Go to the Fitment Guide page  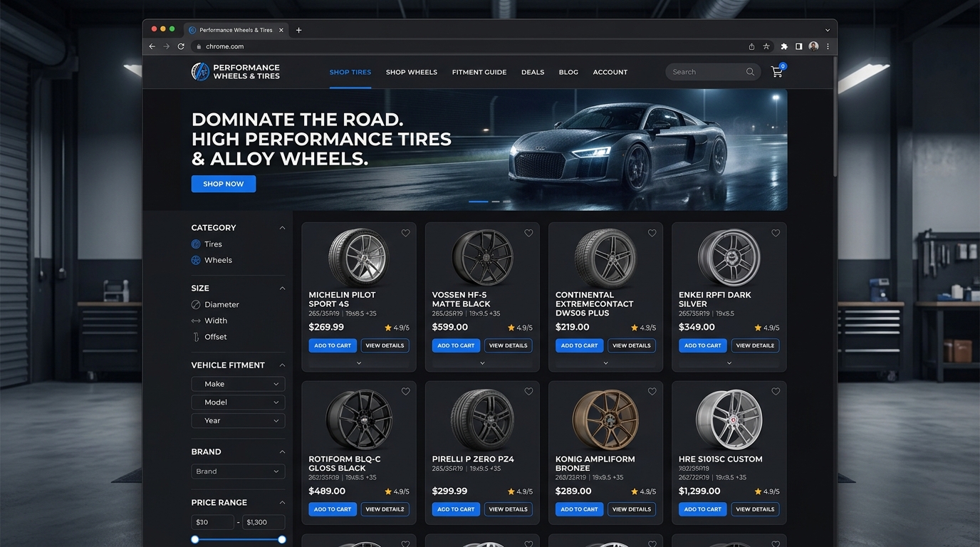479,72
